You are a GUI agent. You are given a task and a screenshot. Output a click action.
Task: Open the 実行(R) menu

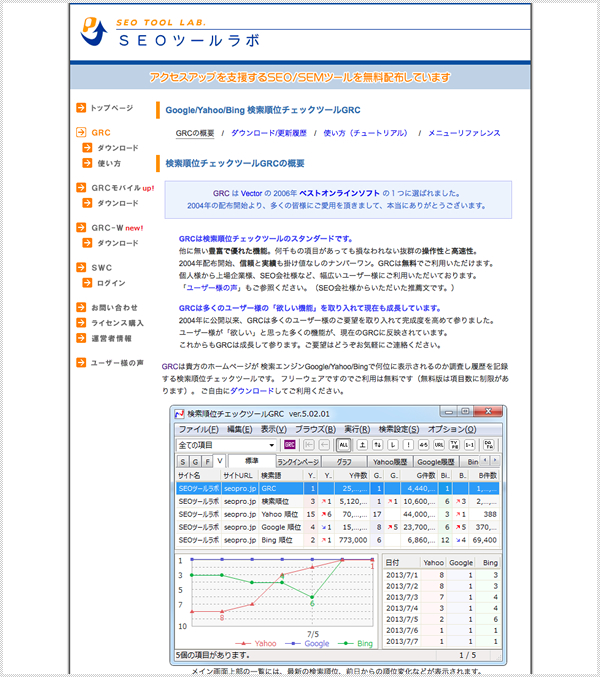point(357,429)
